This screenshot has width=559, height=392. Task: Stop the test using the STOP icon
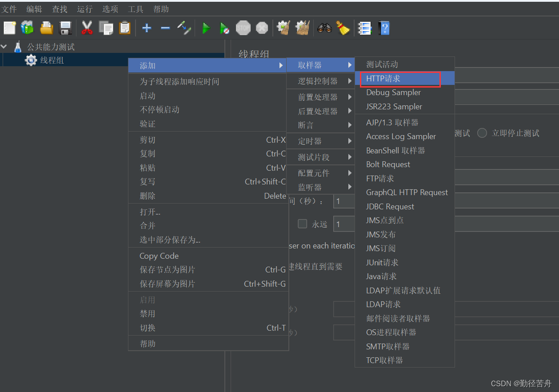[243, 28]
